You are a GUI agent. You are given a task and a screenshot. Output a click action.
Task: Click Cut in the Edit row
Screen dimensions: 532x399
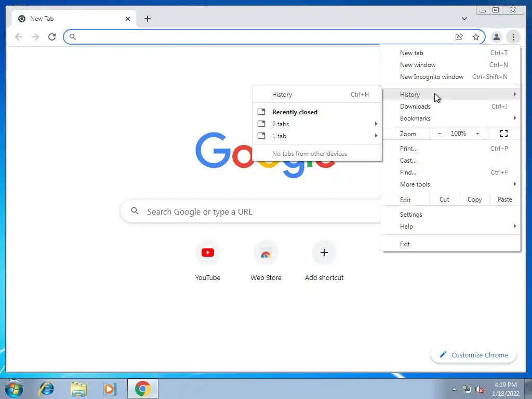445,199
